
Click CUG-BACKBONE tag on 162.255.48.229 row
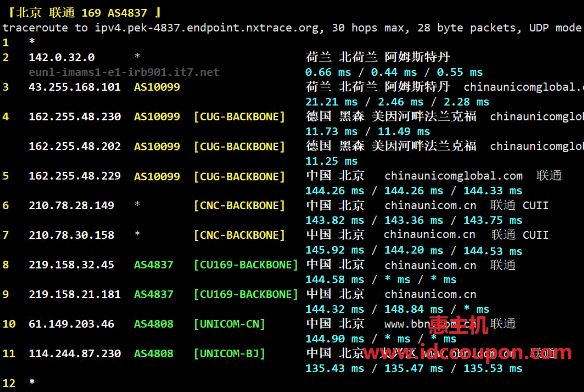click(239, 176)
